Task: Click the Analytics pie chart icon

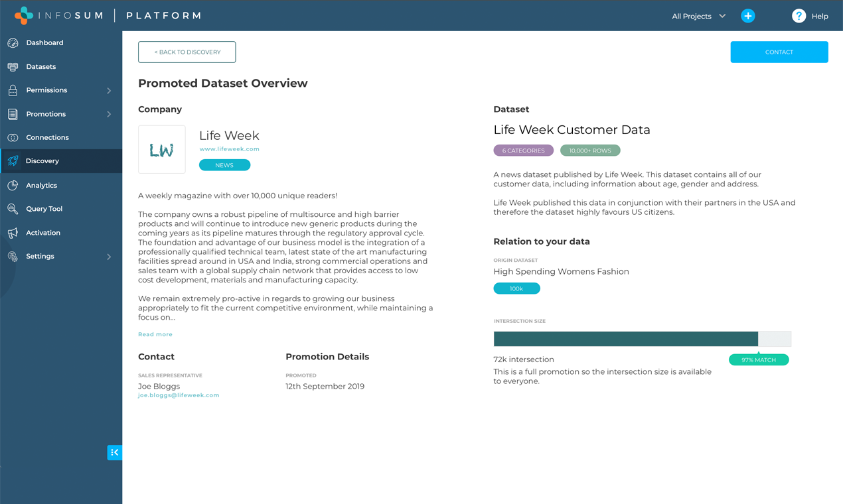Action: [x=13, y=186]
